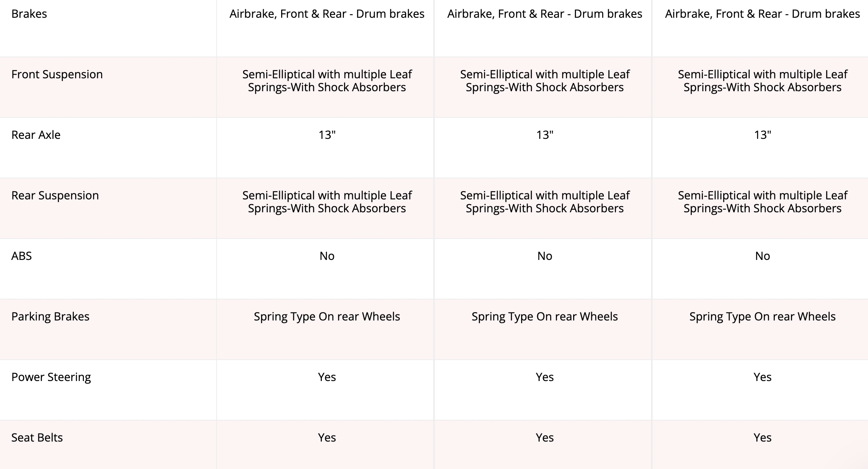Screen dimensions: 868x469
Task: Click first column Airbrake drum brakes text
Action: pos(327,14)
